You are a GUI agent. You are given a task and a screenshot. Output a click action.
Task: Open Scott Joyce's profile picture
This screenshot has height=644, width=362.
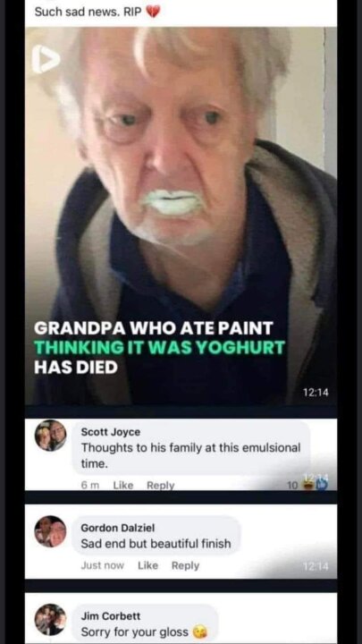[x=50, y=436]
